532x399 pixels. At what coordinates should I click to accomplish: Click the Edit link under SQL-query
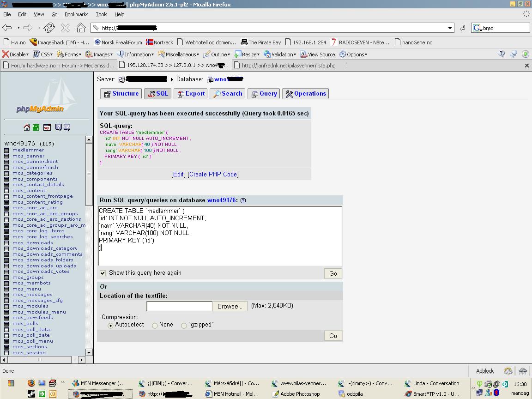coord(178,175)
